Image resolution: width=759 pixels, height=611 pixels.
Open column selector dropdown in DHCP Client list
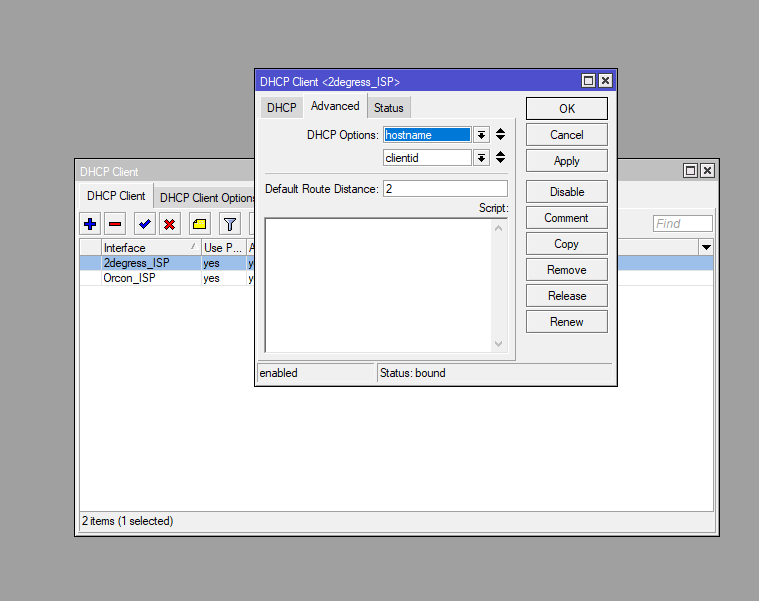point(706,247)
